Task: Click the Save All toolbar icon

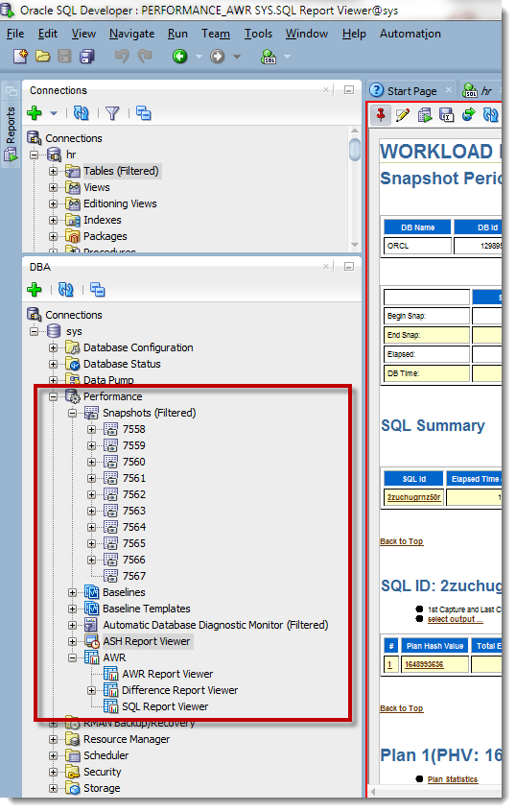Action: tap(87, 56)
